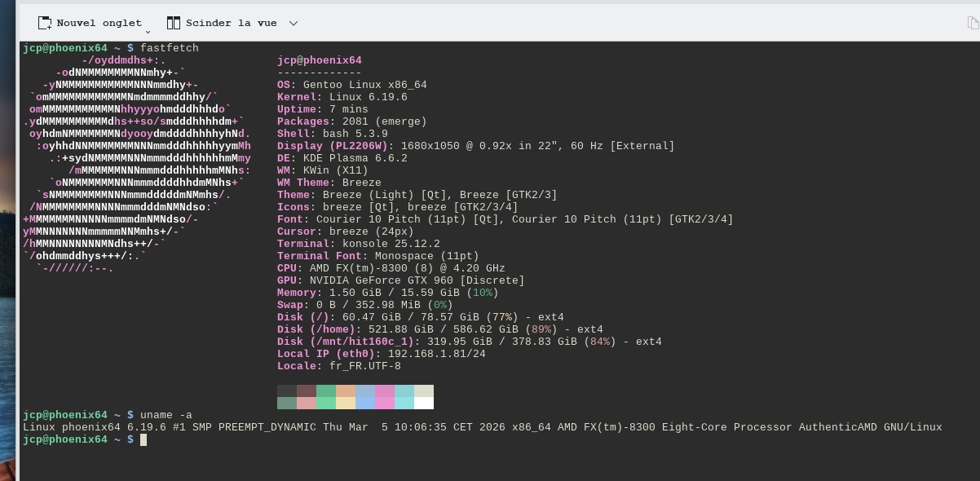The height and width of the screenshot is (481, 980).
Task: Click the uname -a command text
Action: (166, 415)
